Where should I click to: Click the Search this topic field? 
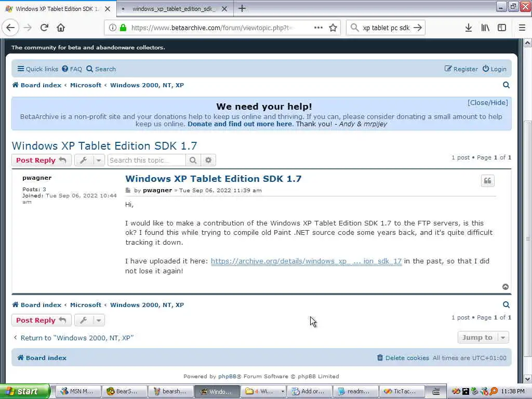147,160
